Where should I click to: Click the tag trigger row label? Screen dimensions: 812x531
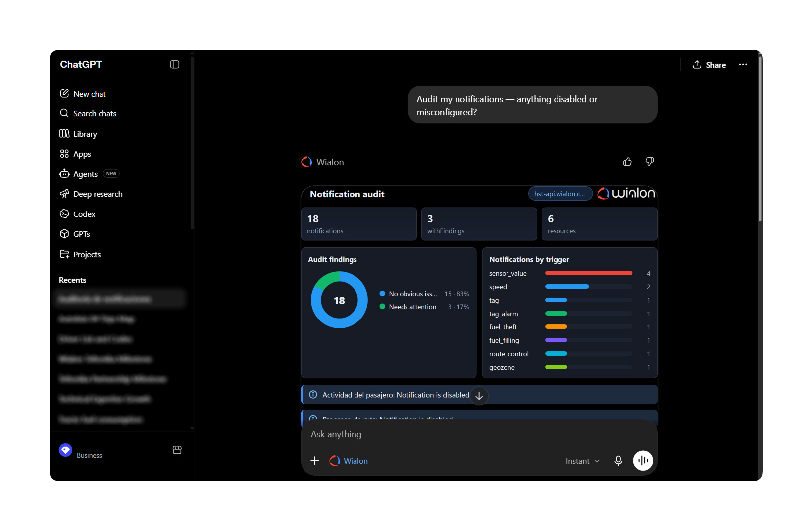494,300
